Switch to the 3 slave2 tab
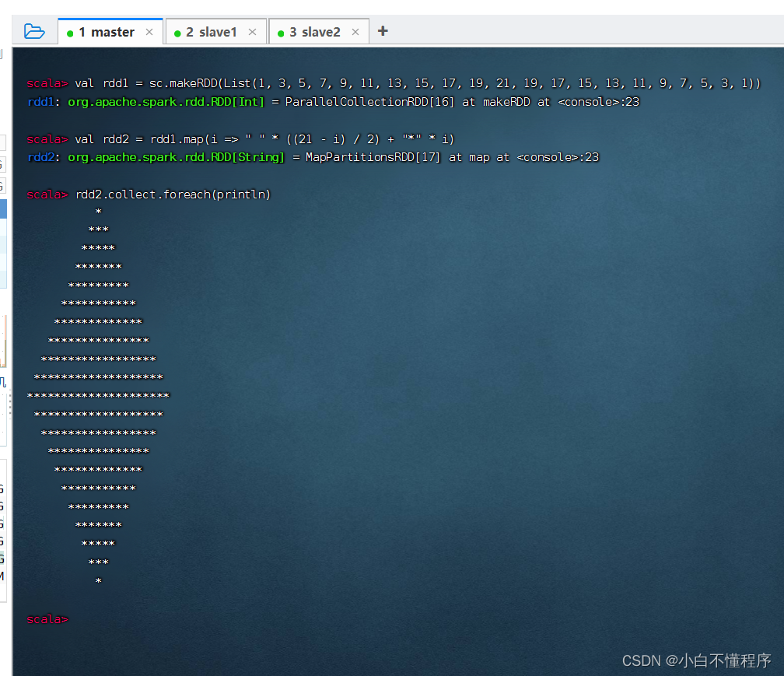The image size is (784, 676). [319, 31]
